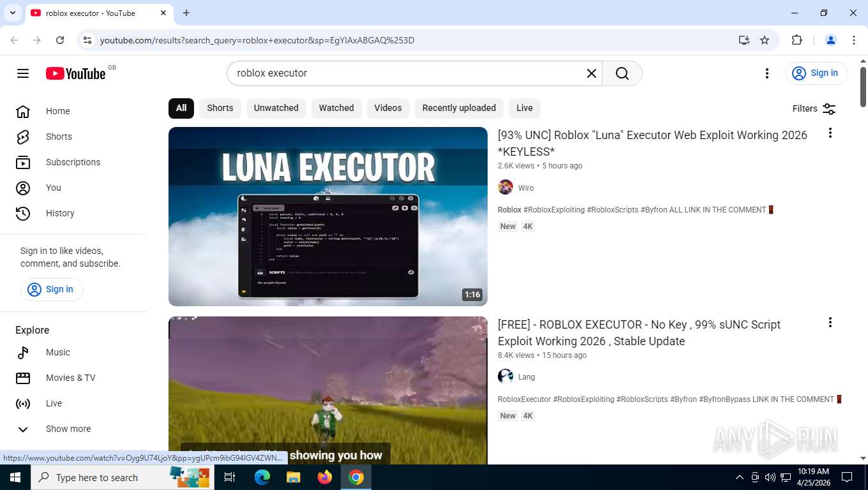This screenshot has height=490, width=868.
Task: Open the tab search dropdown arrow
Action: [12, 13]
